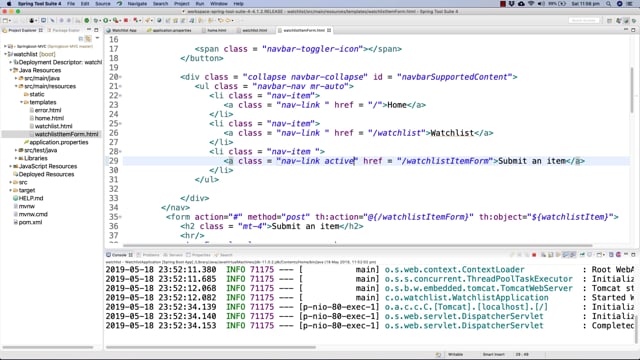The width and height of the screenshot is (640, 360).
Task: Click the Wi-Fi icon in the menu bar
Action: (x=531, y=4)
